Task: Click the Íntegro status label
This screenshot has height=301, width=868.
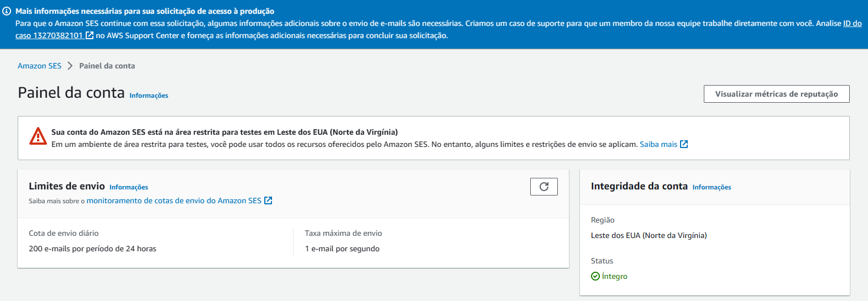Action: tap(615, 276)
